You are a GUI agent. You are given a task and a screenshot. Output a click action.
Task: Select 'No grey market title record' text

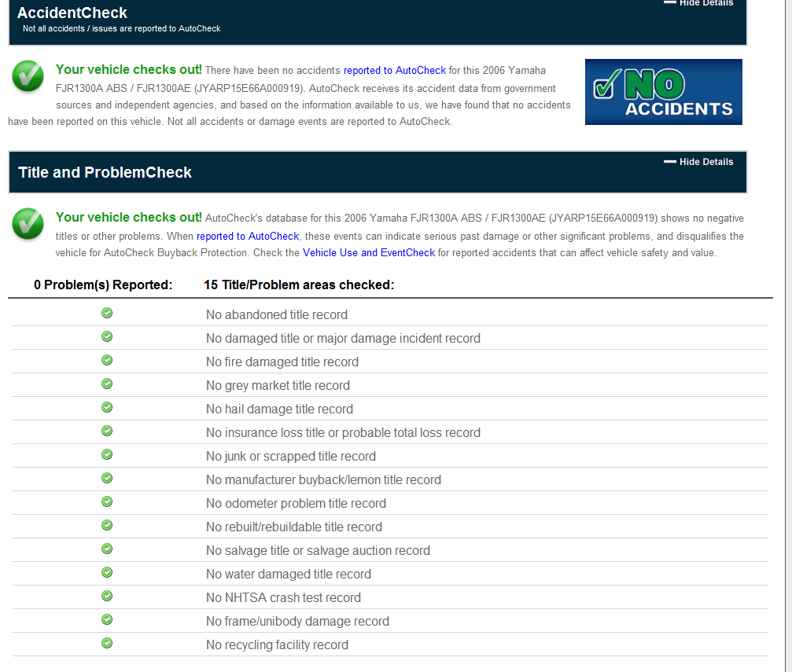tap(278, 386)
